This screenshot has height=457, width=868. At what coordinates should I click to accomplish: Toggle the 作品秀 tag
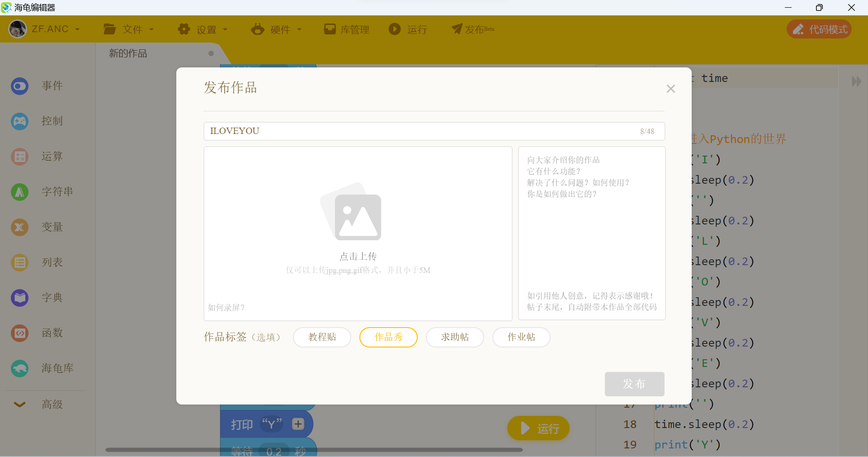(x=388, y=337)
